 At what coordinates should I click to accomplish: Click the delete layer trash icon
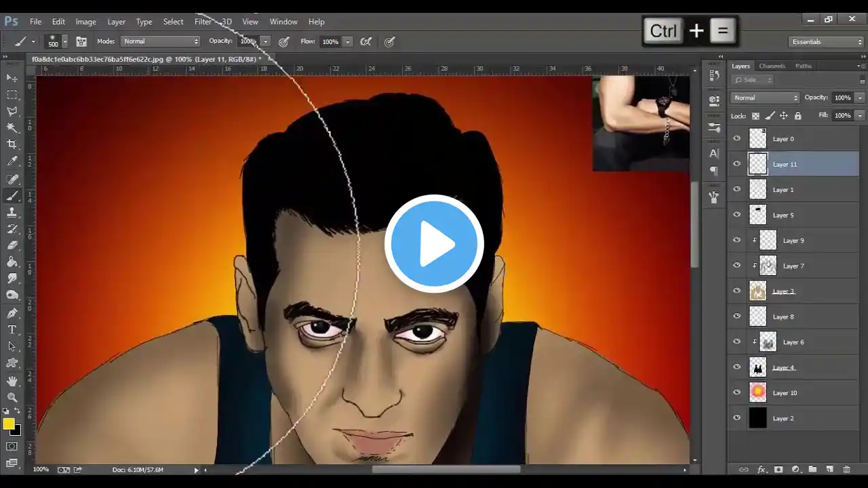pyautogui.click(x=846, y=469)
